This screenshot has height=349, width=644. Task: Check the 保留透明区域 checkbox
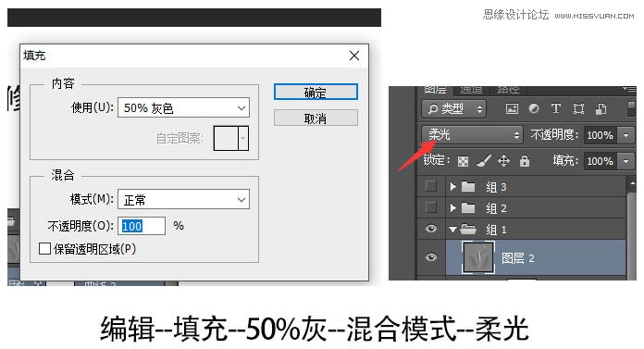(44, 249)
